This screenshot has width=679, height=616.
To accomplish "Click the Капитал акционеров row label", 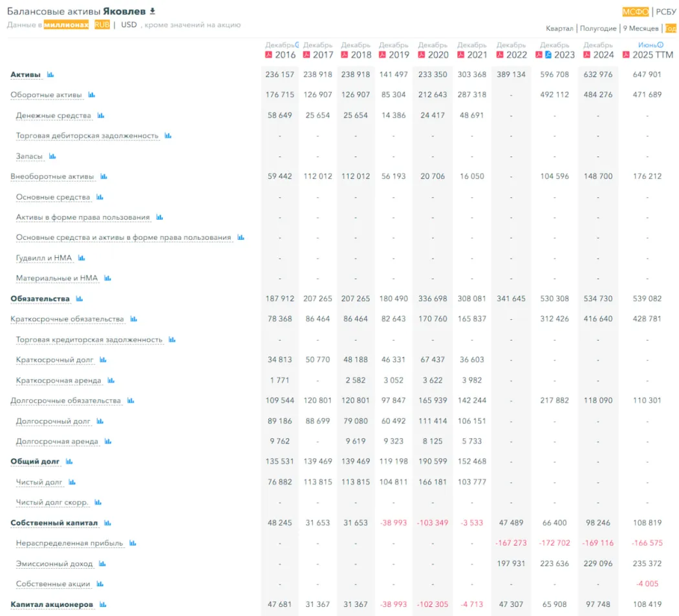I will [x=52, y=604].
